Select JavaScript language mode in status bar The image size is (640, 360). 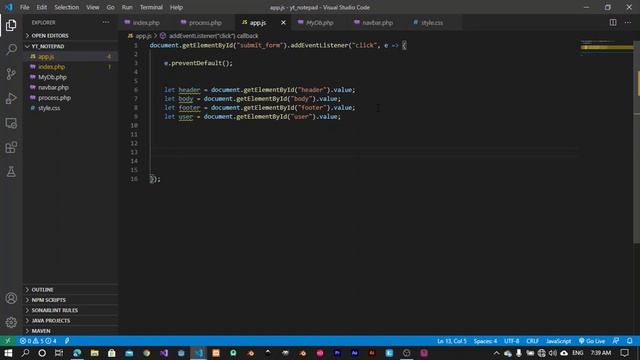point(558,341)
